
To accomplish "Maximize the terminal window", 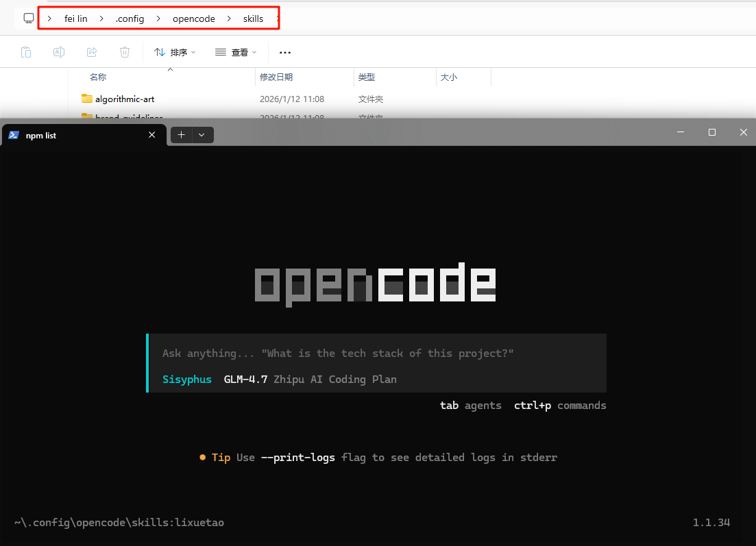I will tap(711, 132).
